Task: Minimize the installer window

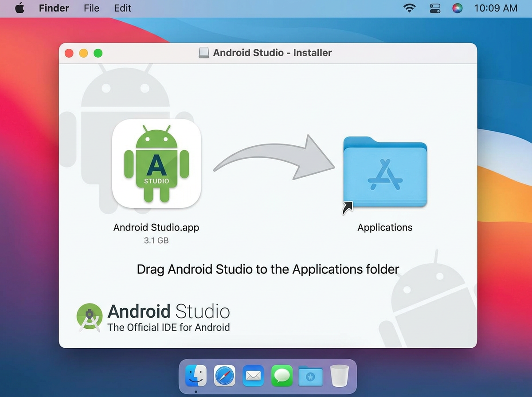Action: [x=83, y=53]
